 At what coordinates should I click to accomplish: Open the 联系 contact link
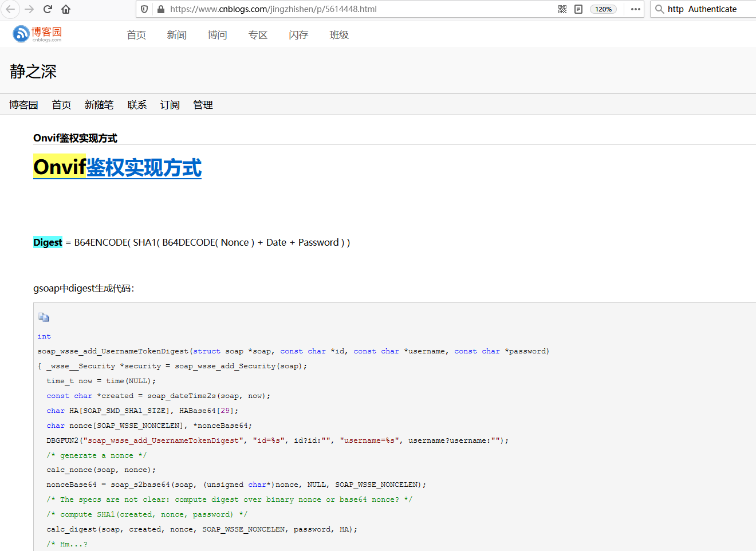pyautogui.click(x=137, y=105)
